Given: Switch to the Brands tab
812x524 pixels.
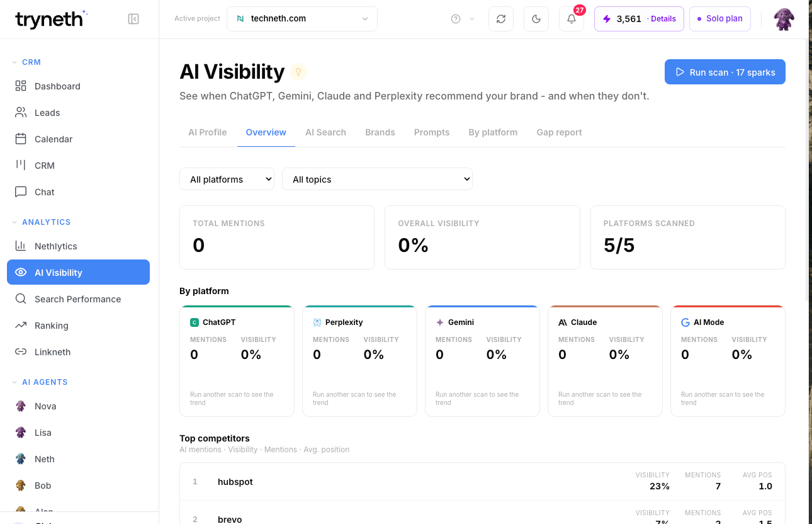Looking at the screenshot, I should 380,132.
